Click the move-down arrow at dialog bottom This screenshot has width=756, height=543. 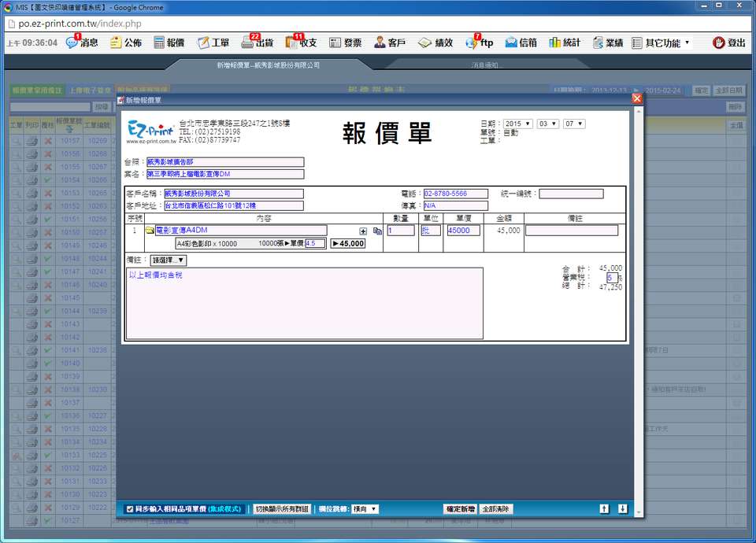coord(622,509)
